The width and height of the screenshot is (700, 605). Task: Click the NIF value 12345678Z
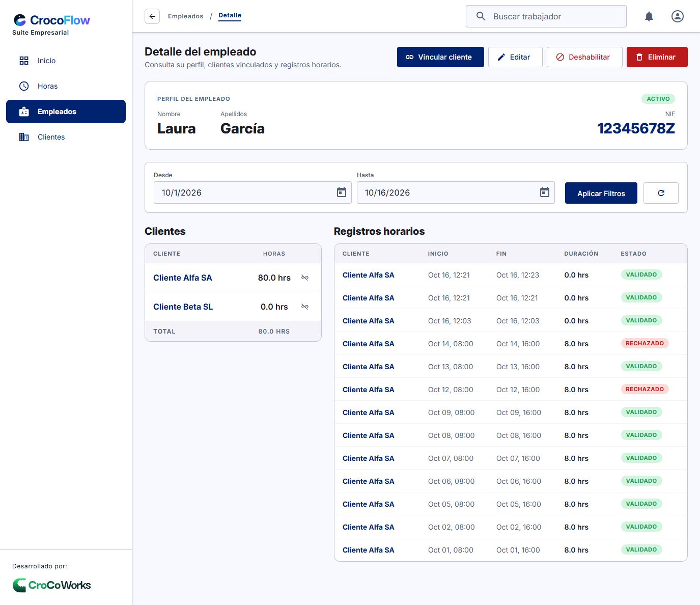pos(636,128)
